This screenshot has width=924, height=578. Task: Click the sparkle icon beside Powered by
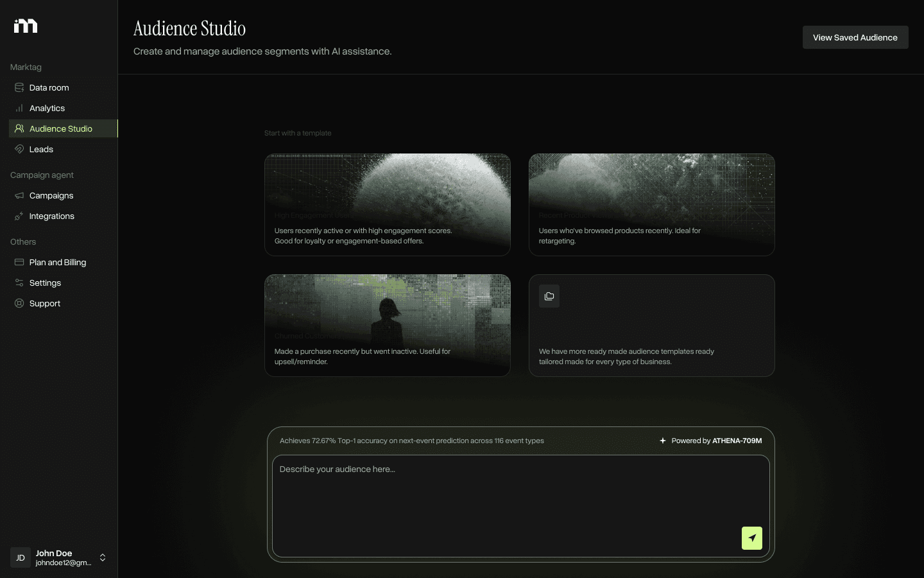point(663,441)
